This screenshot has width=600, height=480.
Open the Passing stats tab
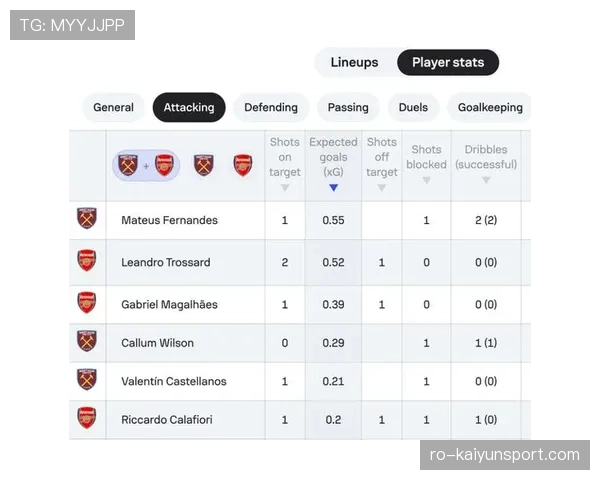[x=348, y=107]
